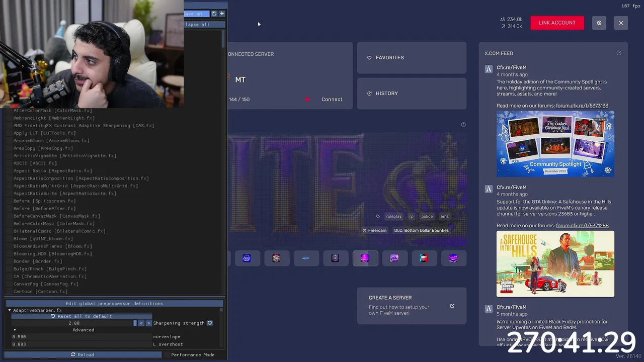
Task: Open FiveM settings gear icon
Action: [599, 23]
